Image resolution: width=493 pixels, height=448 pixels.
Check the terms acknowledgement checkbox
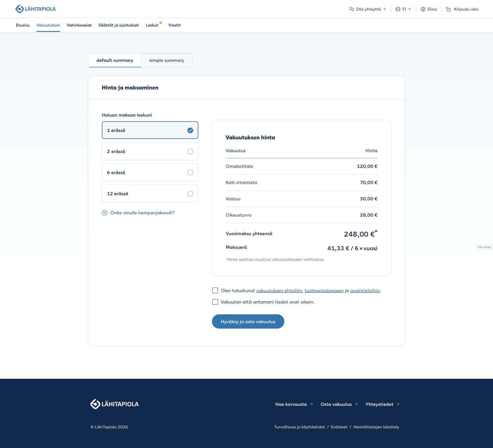tap(215, 290)
